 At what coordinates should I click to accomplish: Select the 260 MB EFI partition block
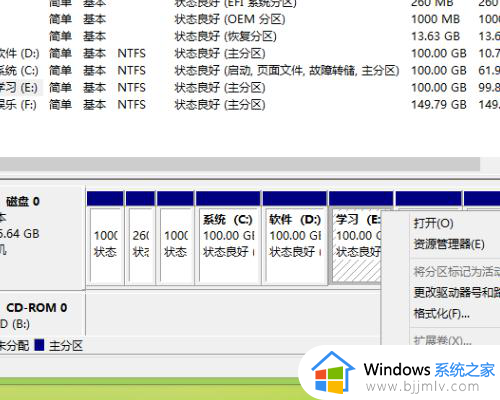tap(140, 238)
